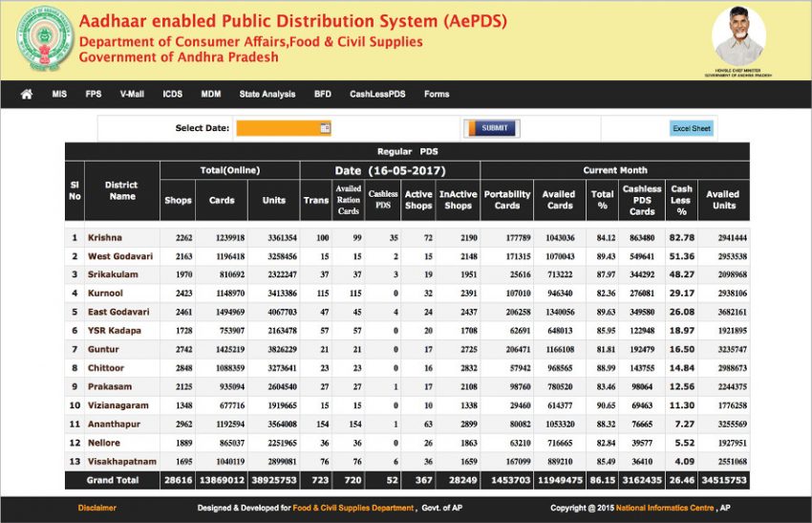Open the Forms menu
The image size is (812, 523).
(x=437, y=95)
